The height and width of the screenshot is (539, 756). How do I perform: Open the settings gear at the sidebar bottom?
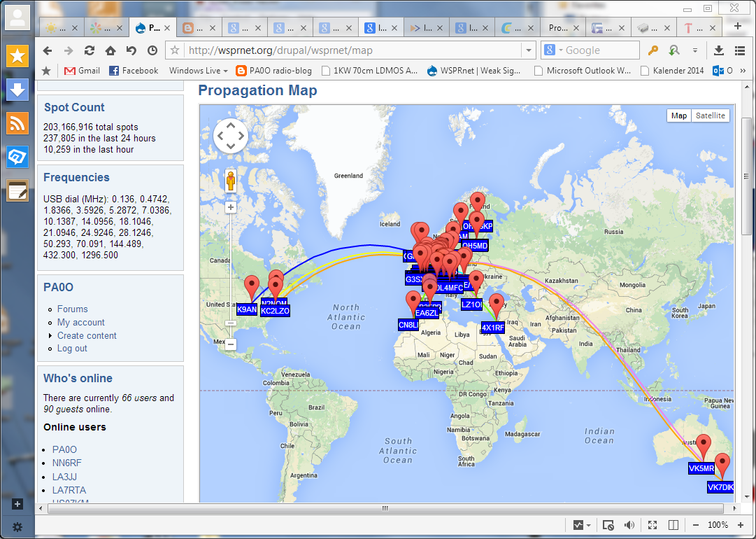(17, 526)
